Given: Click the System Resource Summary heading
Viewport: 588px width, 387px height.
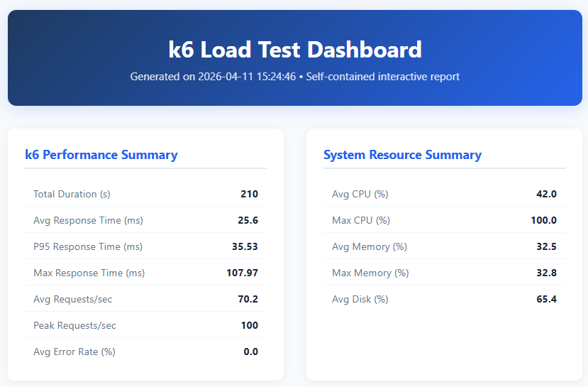Looking at the screenshot, I should click(x=402, y=155).
